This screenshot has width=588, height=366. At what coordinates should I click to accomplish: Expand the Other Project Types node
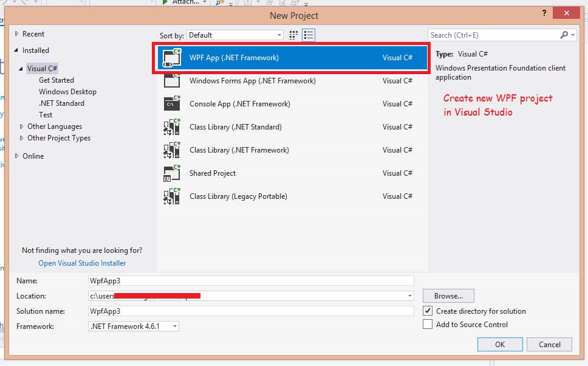pos(21,138)
